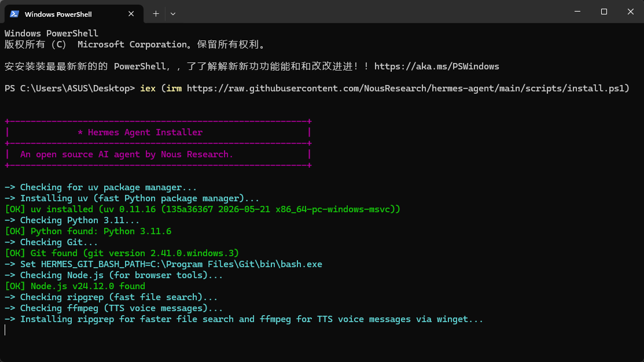The image size is (644, 362).
Task: Click the 'PS C:\Users\ASUS\Desktop>' prompt
Action: (x=69, y=88)
